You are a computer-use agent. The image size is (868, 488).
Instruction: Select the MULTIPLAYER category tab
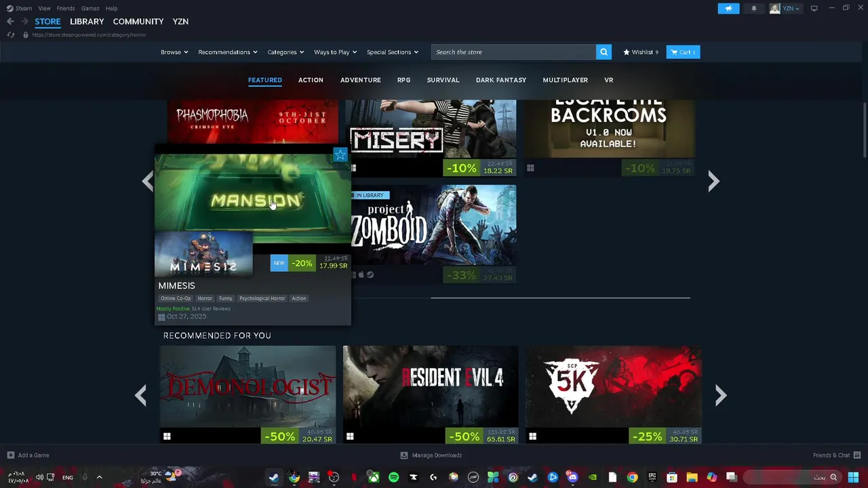[566, 80]
